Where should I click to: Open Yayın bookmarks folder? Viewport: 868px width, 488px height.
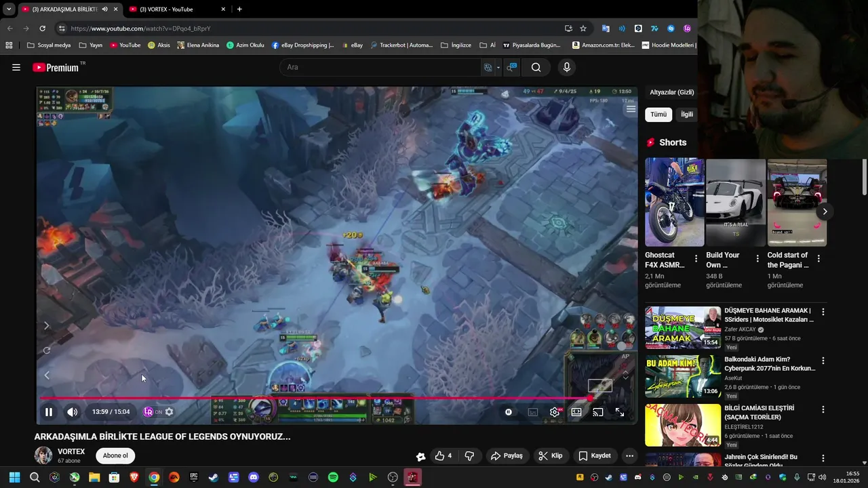[90, 45]
